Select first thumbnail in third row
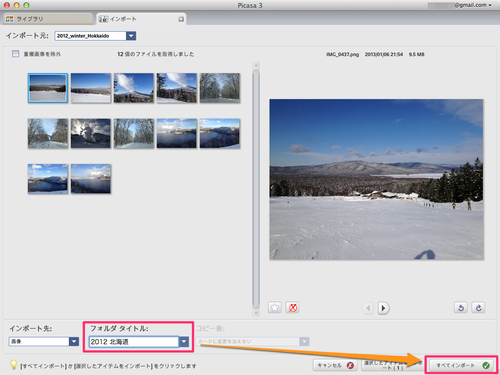 click(48, 179)
